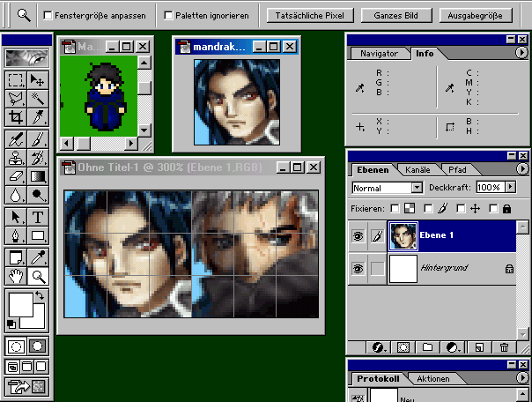This screenshot has width=532, height=402.
Task: Reset to default colors icon
Action: pyautogui.click(x=11, y=324)
